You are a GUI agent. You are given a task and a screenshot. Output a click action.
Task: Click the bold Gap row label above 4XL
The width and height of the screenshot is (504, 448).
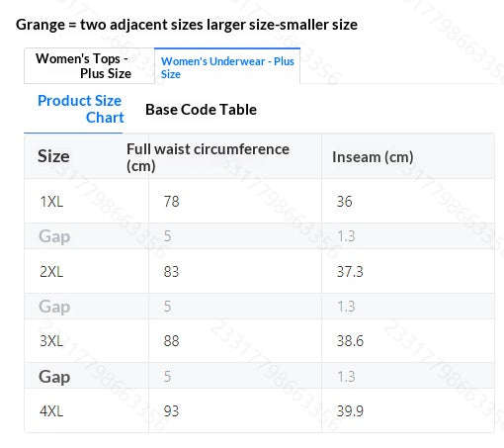click(x=54, y=377)
